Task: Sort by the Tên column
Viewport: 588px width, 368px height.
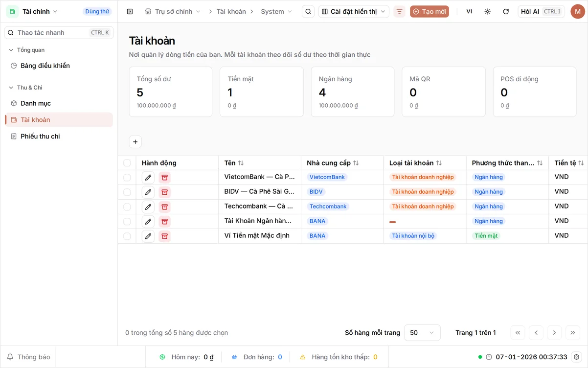Action: click(x=234, y=163)
